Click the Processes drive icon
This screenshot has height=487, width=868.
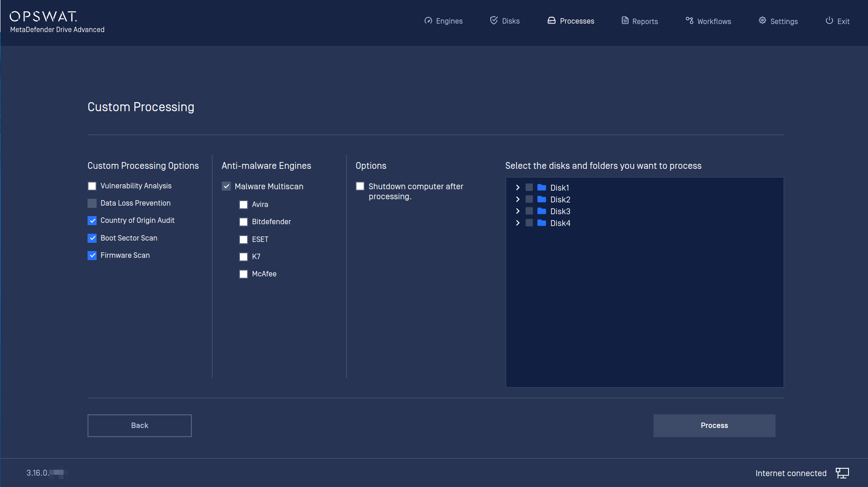(x=551, y=21)
